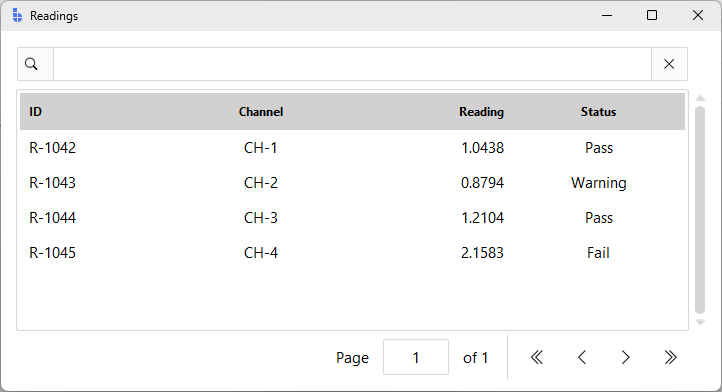Select row R-1045
Viewport: 722px width, 392px height.
point(352,253)
